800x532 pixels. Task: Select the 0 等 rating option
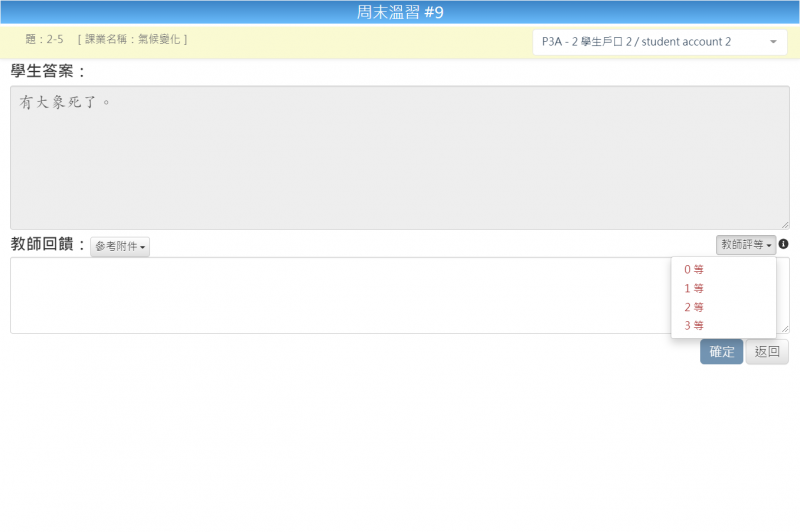694,269
